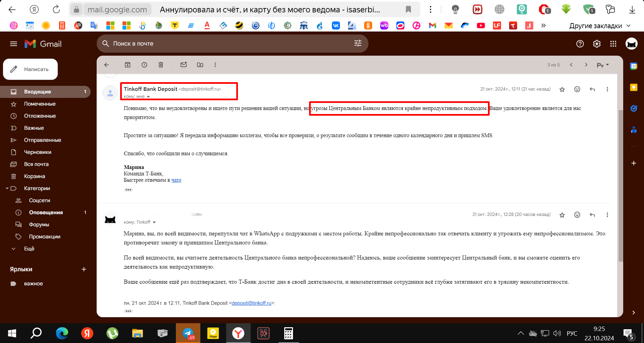Viewport: 644px width, 343px height.
Task: Open the Gmail main menu hamburger
Action: pos(13,44)
